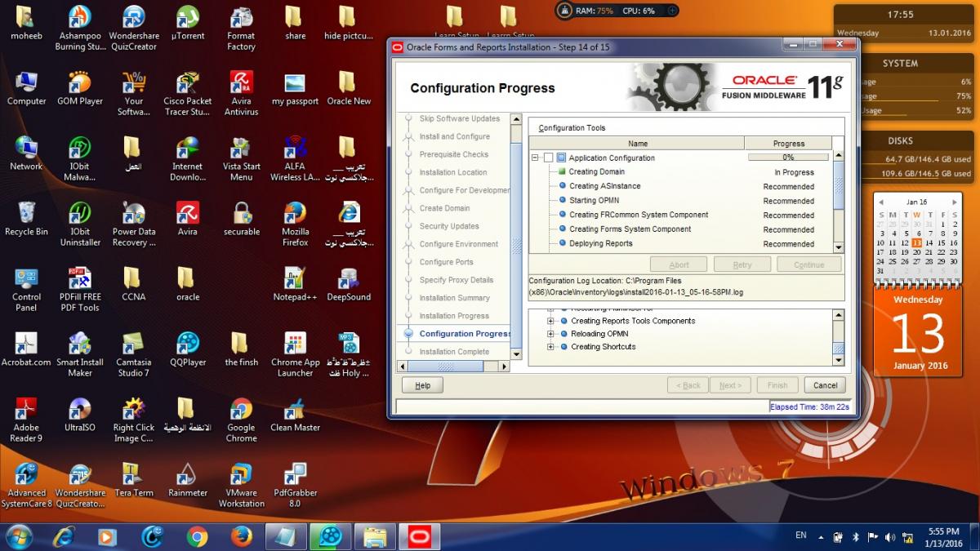Select Installation Summary step in sidebar
980x551 pixels.
click(x=454, y=298)
